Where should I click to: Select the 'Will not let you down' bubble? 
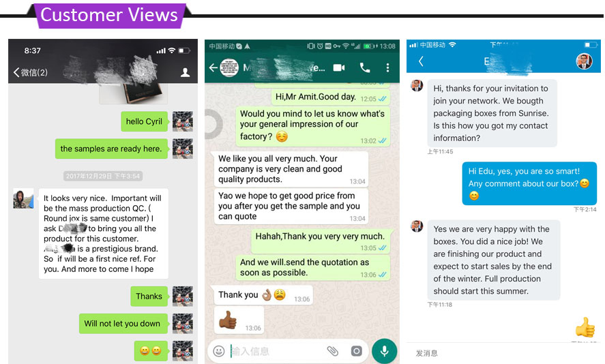[x=123, y=324]
